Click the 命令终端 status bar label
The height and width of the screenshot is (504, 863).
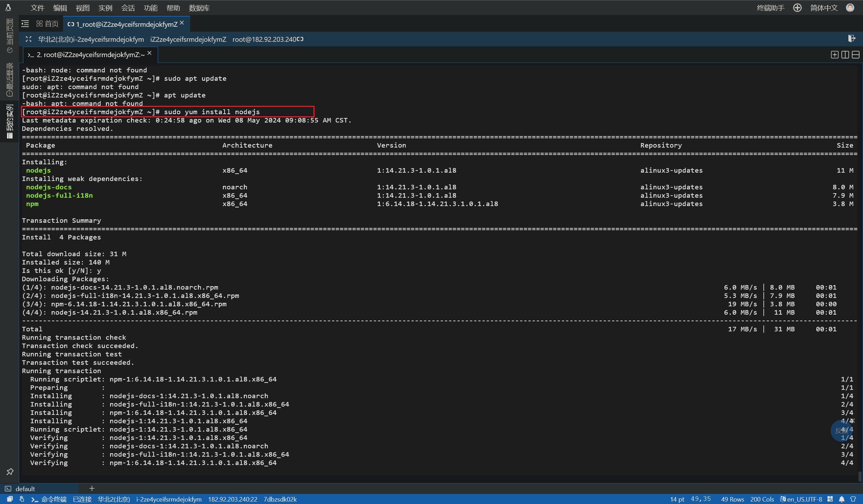point(54,499)
